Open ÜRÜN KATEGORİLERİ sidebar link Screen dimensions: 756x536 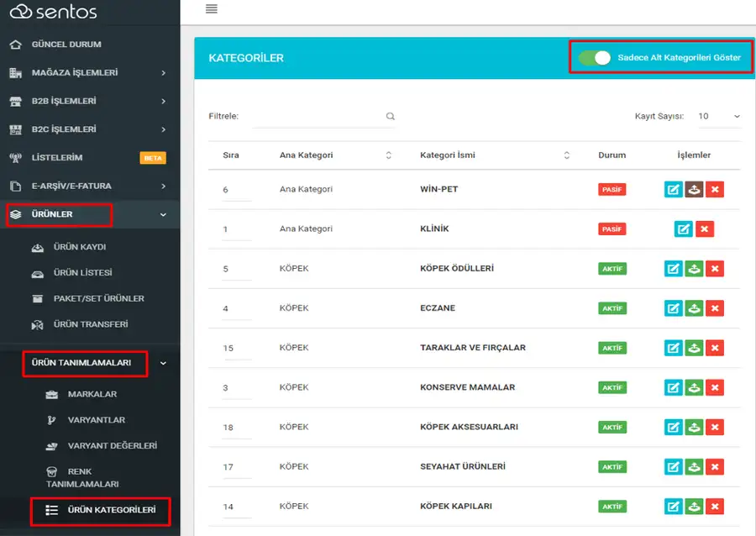pos(112,510)
